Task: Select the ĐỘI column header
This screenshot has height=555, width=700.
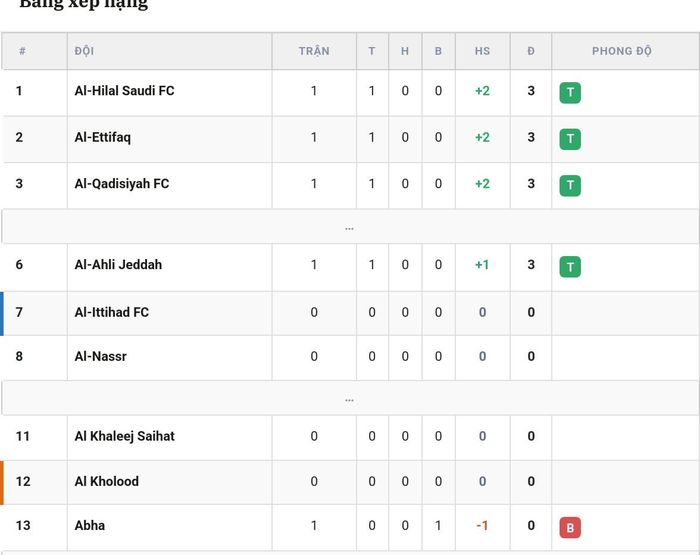Action: point(84,51)
